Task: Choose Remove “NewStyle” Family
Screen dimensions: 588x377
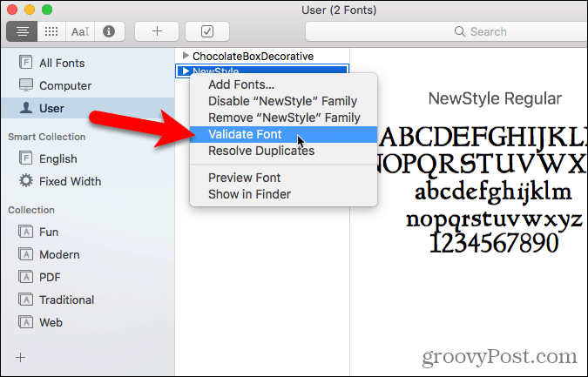Action: coord(283,118)
